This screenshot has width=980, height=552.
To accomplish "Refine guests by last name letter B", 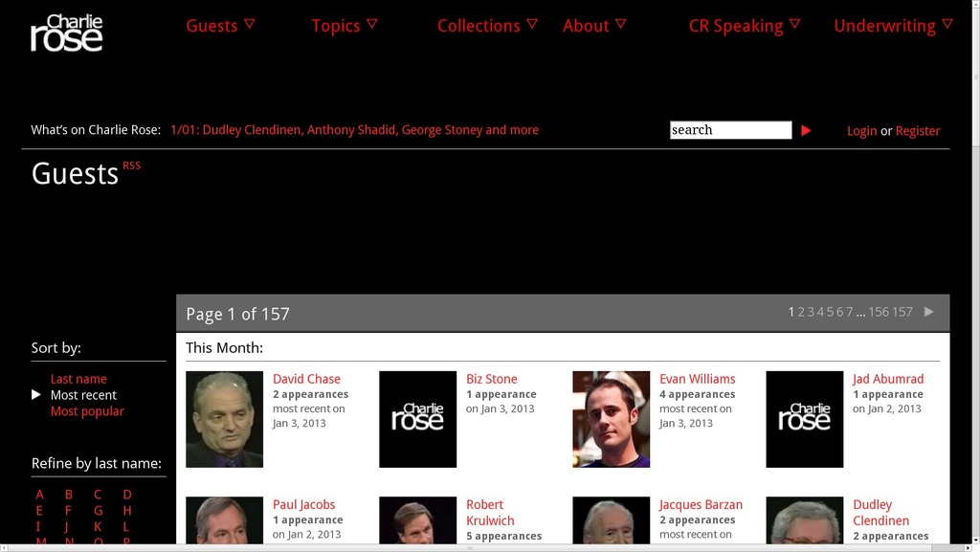I will pyautogui.click(x=69, y=495).
